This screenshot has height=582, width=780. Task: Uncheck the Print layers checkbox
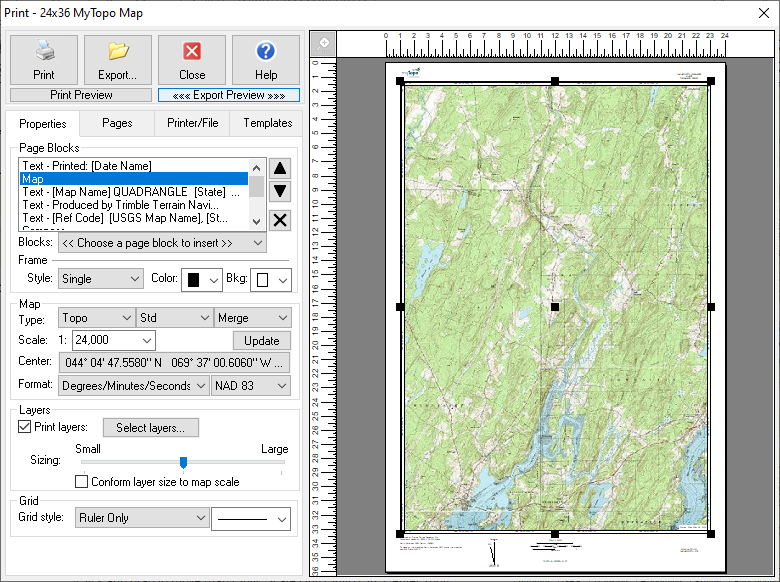[x=25, y=428]
